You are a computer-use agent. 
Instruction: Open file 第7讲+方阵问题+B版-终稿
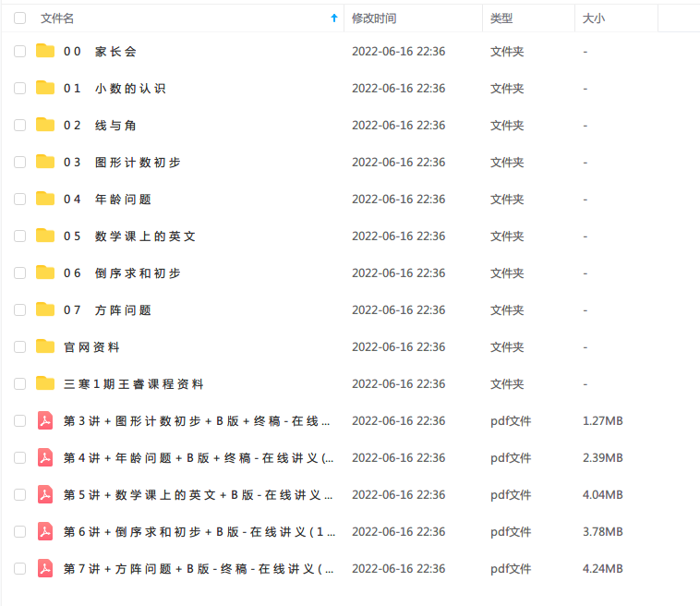199,569
